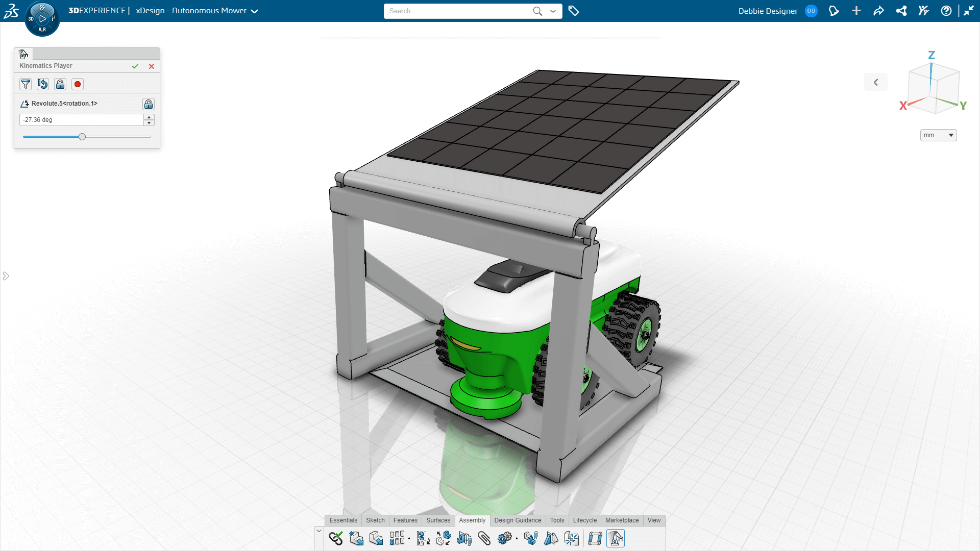Expand the search options chevron in the search bar
The height and width of the screenshot is (551, 980).
[x=553, y=11]
